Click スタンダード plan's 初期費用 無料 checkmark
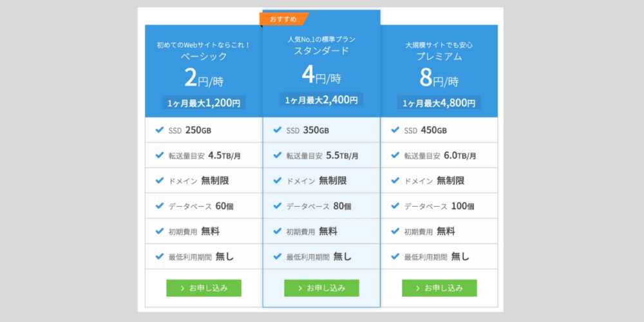Viewport: 644px width, 322px height. [x=278, y=231]
